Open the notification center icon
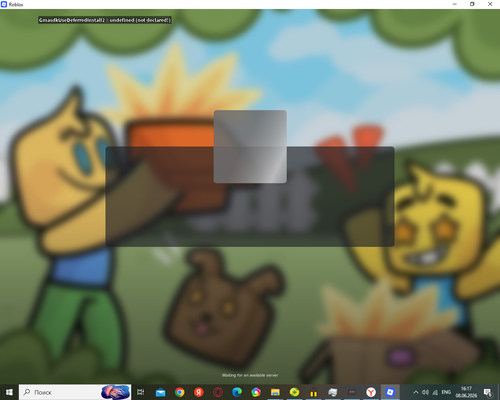500x400 pixels. point(488,392)
